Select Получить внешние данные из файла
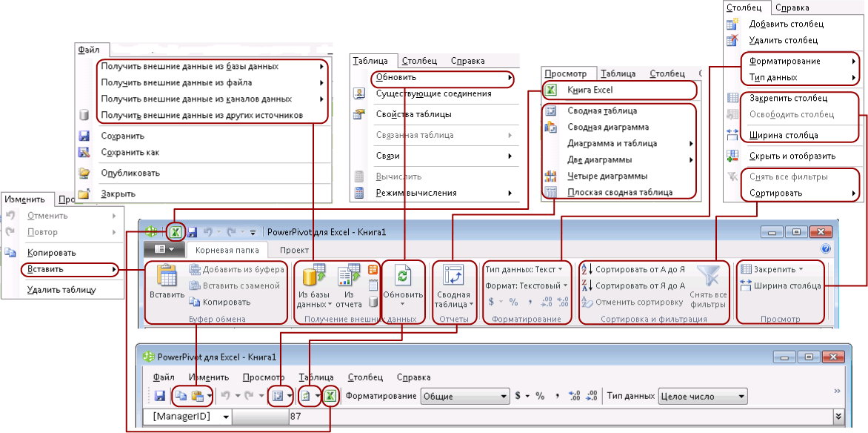The width and height of the screenshot is (868, 433). [x=213, y=82]
